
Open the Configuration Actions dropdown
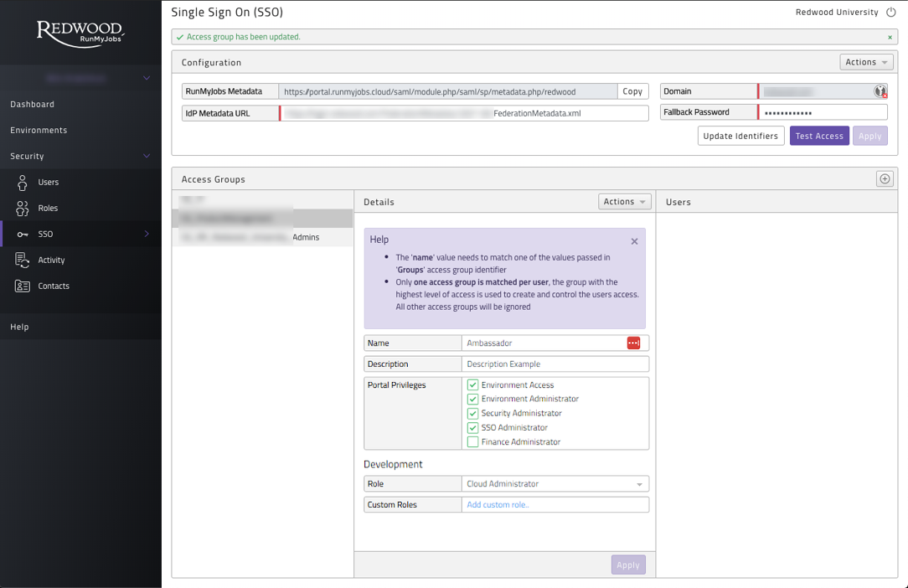pos(866,62)
